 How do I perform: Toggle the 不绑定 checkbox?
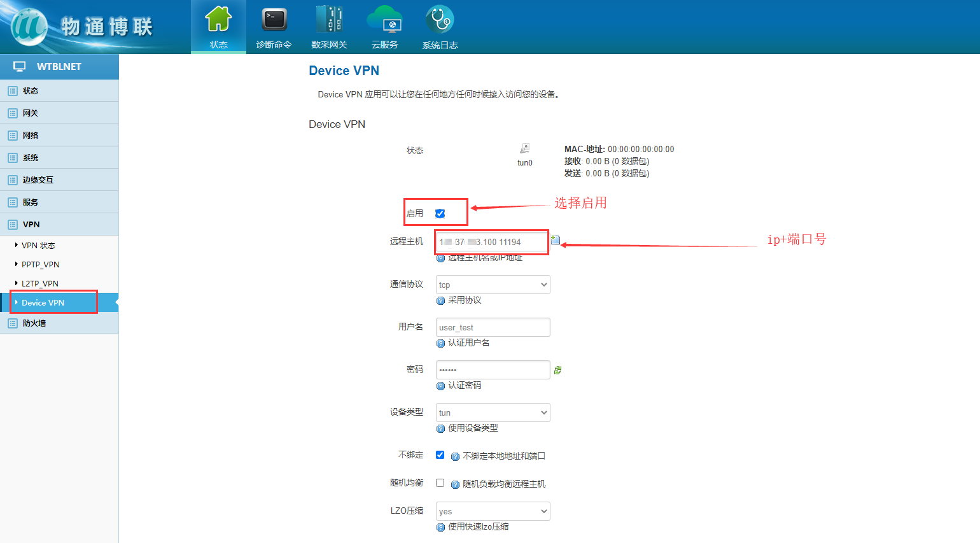pyautogui.click(x=440, y=455)
